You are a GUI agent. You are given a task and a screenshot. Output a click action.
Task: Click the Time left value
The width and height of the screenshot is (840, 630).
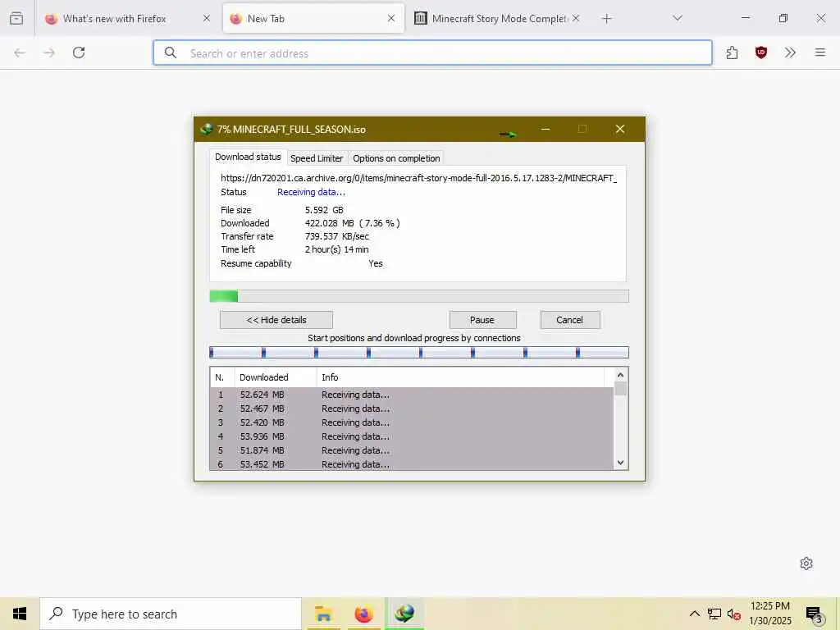pyautogui.click(x=337, y=249)
